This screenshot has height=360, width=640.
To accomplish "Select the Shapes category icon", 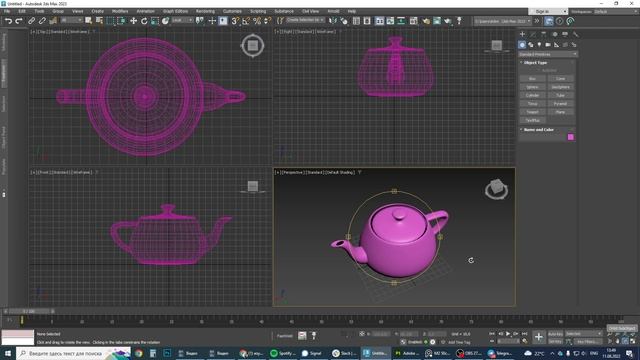I will pyautogui.click(x=531, y=45).
